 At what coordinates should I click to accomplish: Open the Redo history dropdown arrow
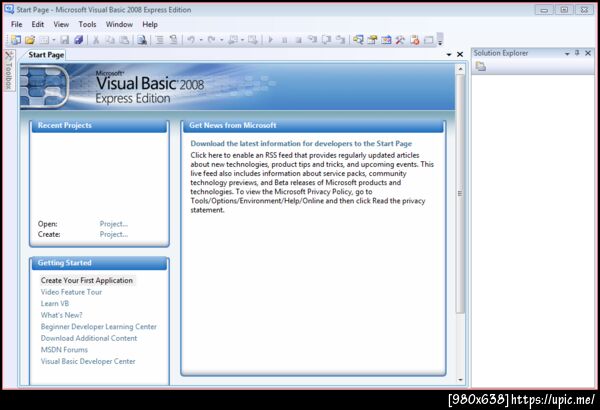click(221, 40)
